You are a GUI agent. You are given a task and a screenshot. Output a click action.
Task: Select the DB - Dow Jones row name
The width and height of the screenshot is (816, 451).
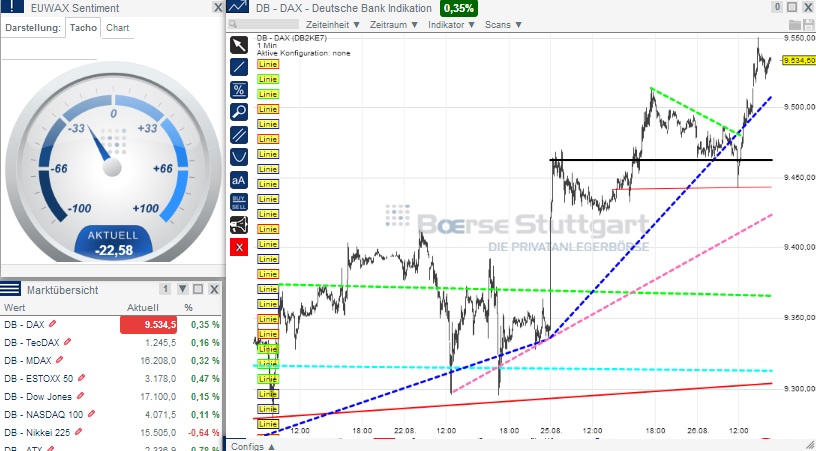pos(38,396)
